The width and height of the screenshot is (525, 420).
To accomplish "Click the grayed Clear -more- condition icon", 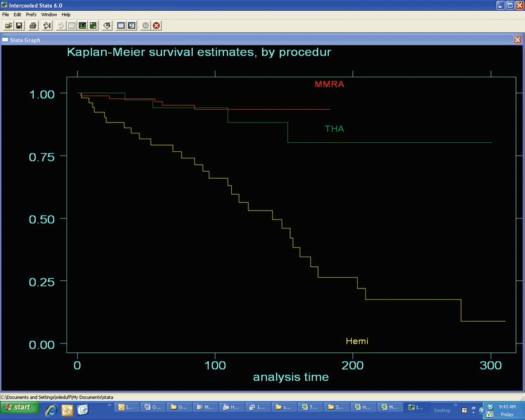I will click(146, 26).
